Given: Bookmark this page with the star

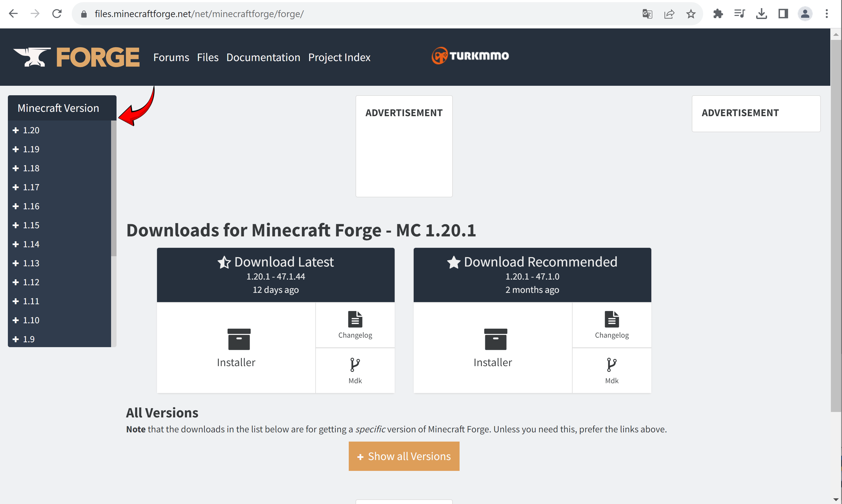Looking at the screenshot, I should pos(691,14).
